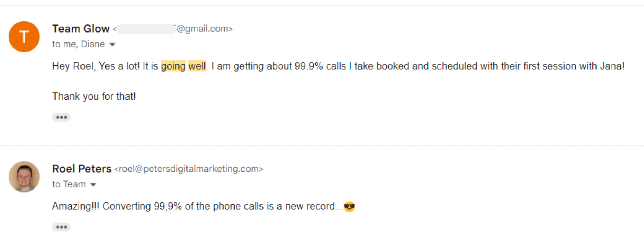Click the "to me, Diane" recipients text
The width and height of the screenshot is (644, 242).
[x=78, y=44]
